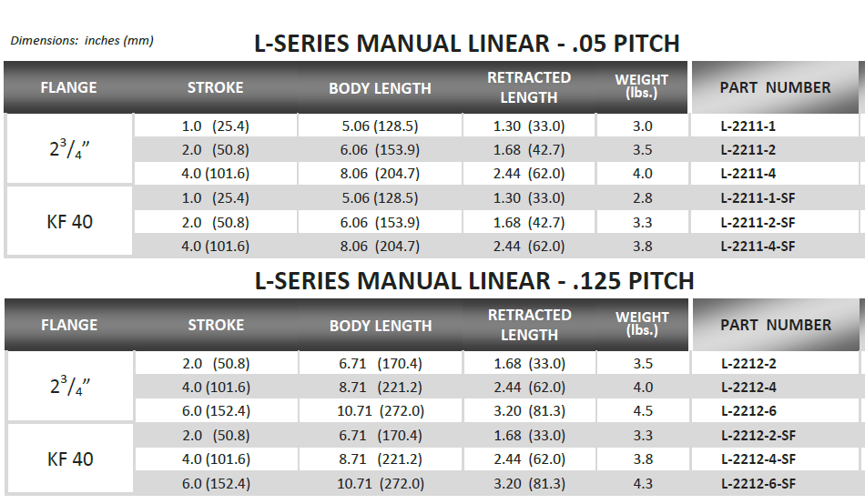
Task: Click the Dimensions inches (mm) note
Action: [x=82, y=41]
